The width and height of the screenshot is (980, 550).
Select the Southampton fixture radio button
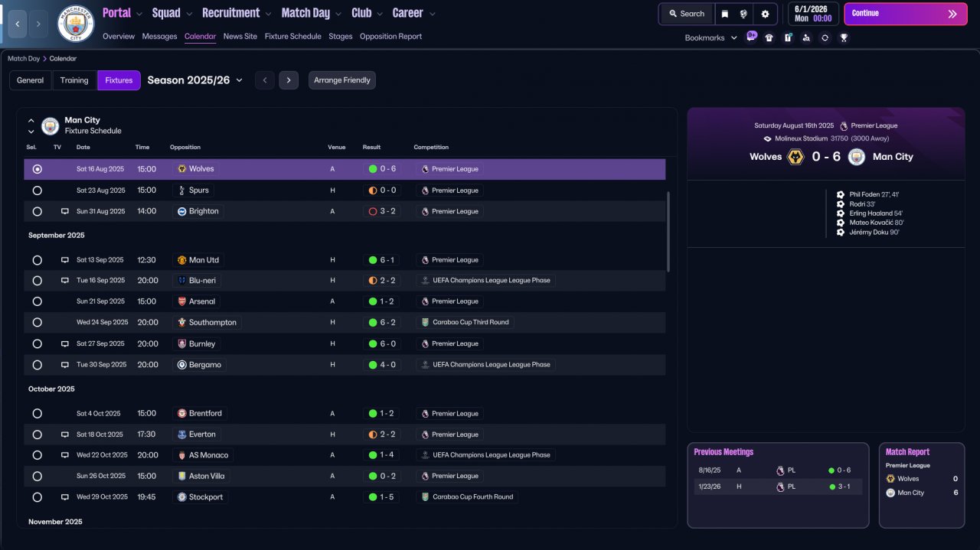tap(38, 323)
